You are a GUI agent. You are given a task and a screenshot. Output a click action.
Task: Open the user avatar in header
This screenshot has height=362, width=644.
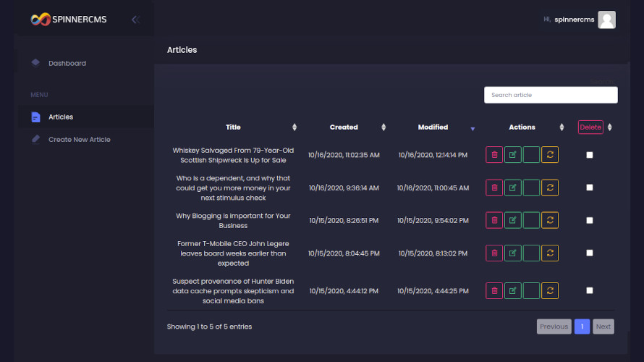(x=606, y=20)
